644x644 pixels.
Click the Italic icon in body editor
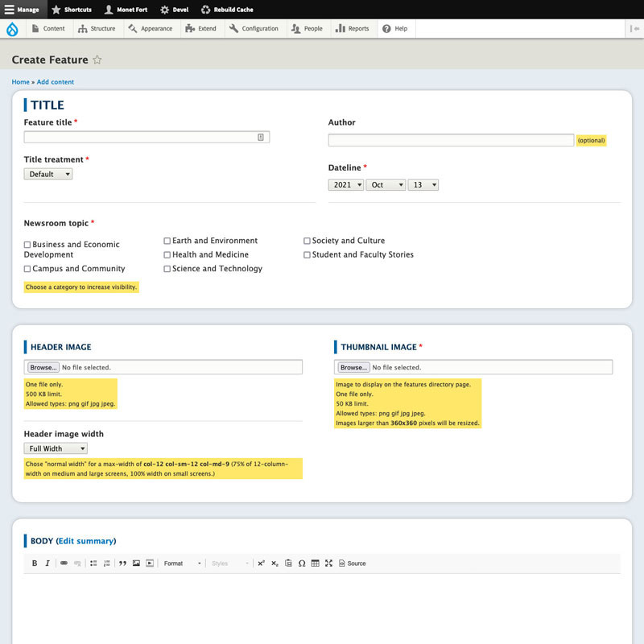(x=47, y=563)
